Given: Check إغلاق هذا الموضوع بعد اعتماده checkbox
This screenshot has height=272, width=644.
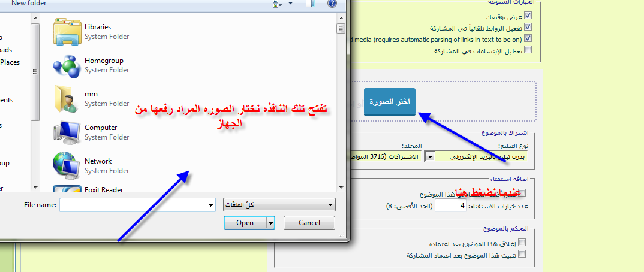Looking at the screenshot, I should click(x=522, y=243).
